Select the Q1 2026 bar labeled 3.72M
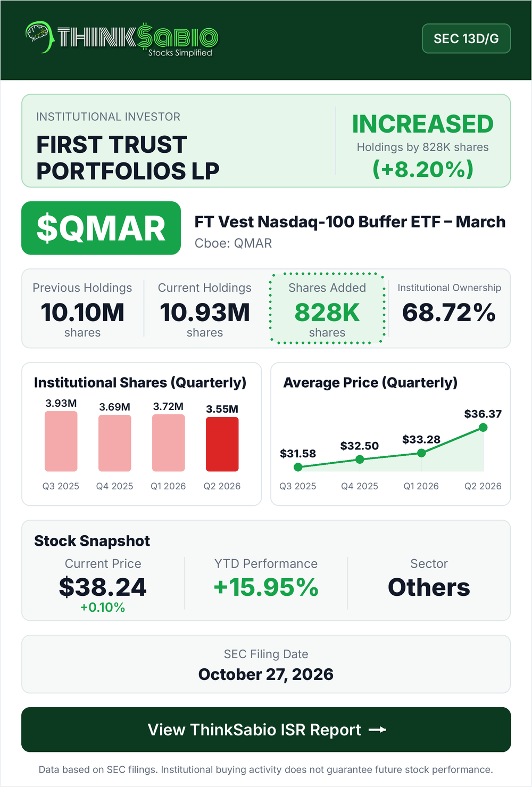Image resolution: width=532 pixels, height=787 pixels. [168, 443]
